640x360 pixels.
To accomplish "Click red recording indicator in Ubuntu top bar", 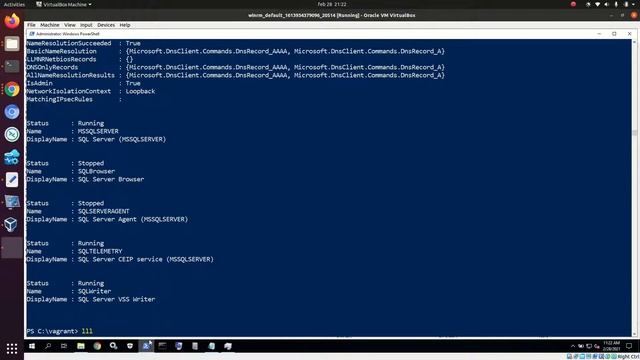I will point(573,4).
